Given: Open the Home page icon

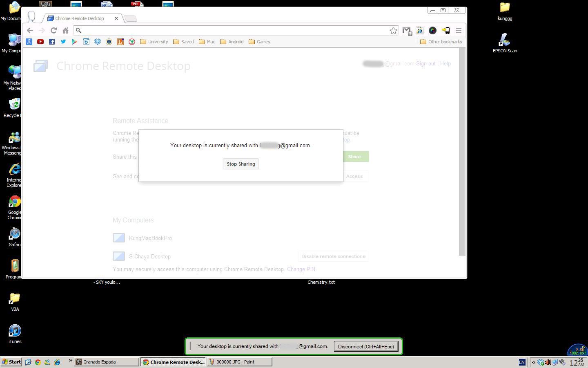Looking at the screenshot, I should click(65, 31).
